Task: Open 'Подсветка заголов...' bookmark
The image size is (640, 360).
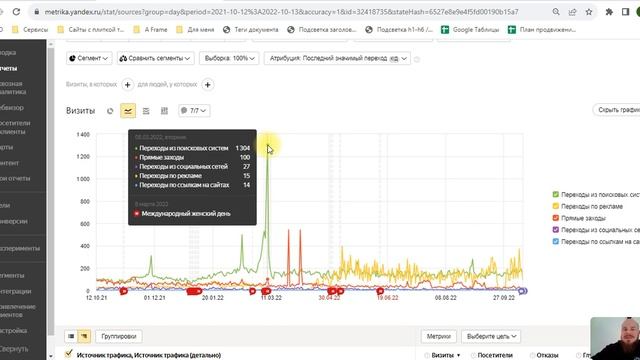Action: (x=322, y=29)
